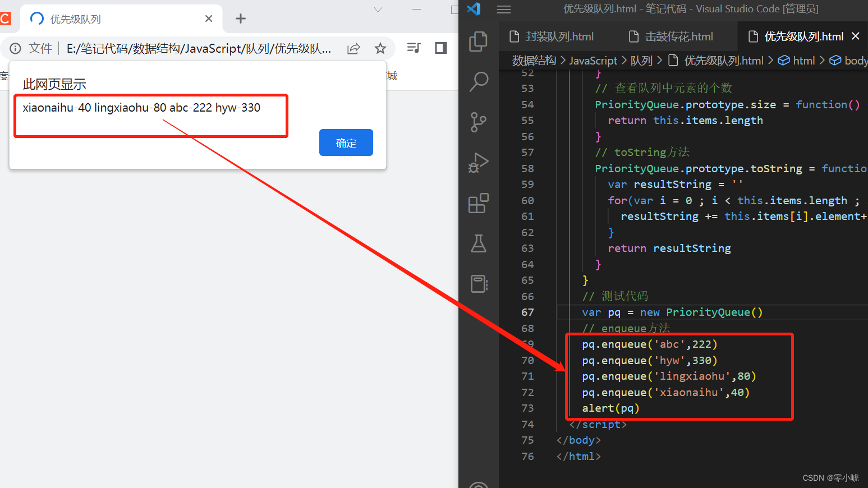The image size is (868, 488).
Task: Click the html element breadcrumb
Action: [797, 61]
